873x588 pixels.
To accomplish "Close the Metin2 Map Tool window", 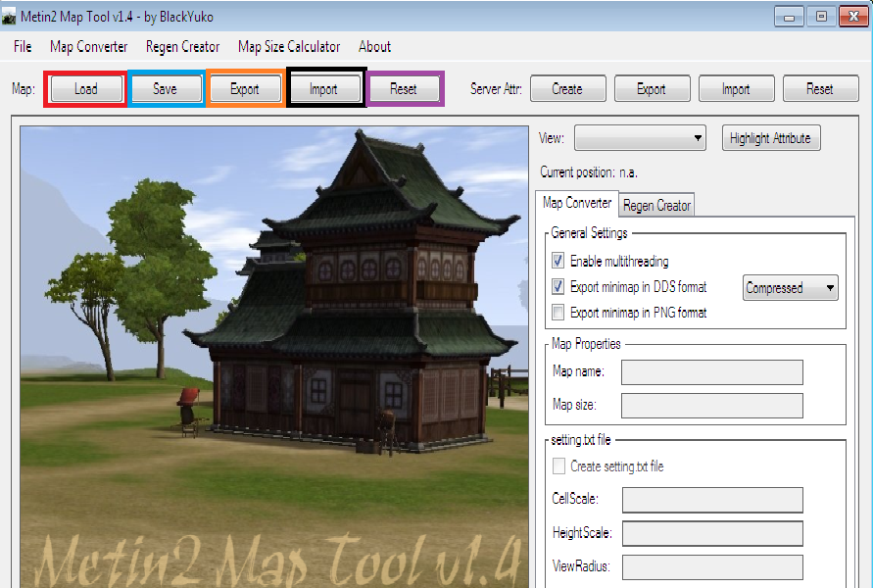I will 853,17.
